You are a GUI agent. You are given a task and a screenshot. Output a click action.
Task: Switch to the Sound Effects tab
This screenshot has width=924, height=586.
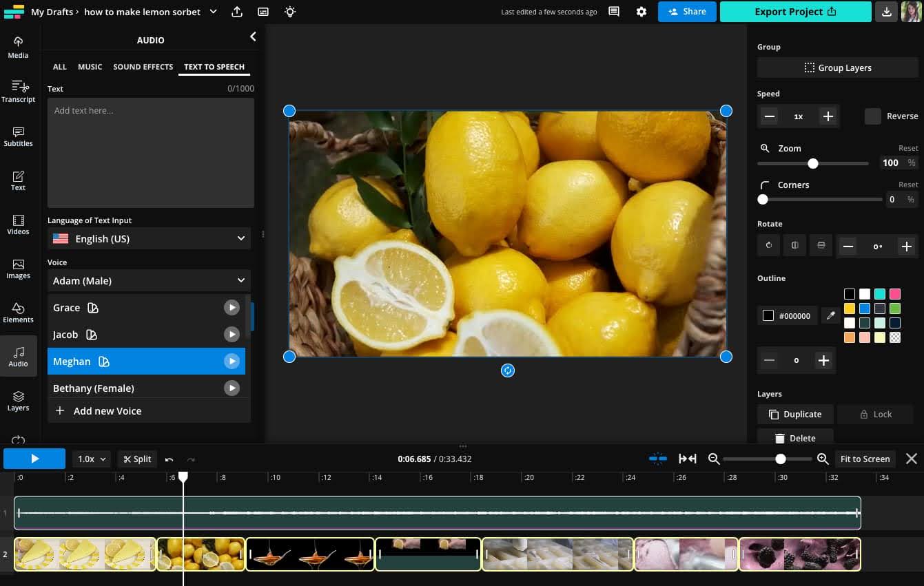[x=143, y=67]
